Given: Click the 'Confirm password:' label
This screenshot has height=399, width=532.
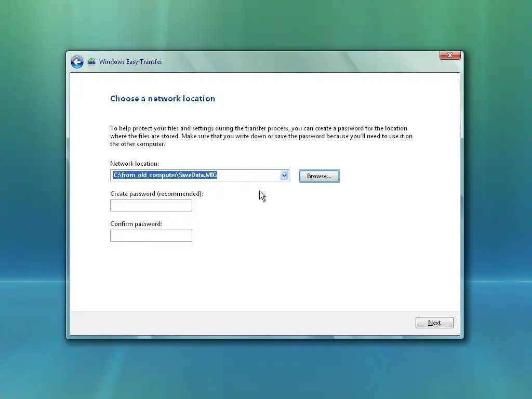Looking at the screenshot, I should pos(136,224).
